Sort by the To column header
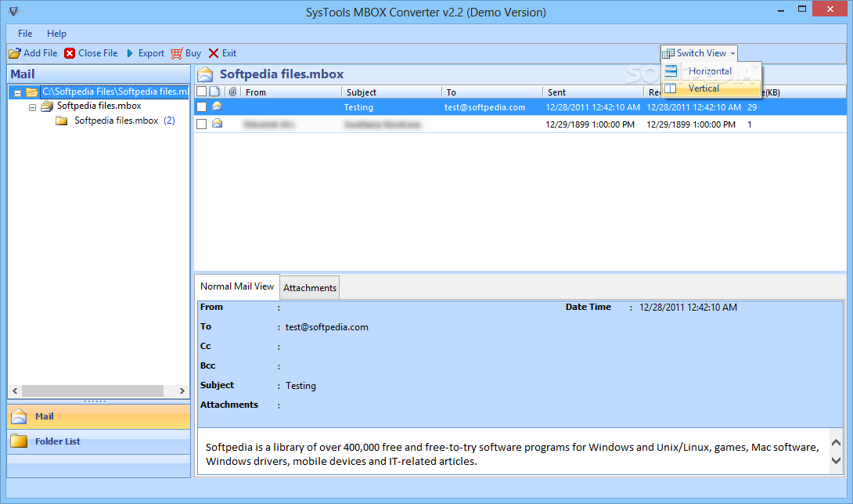The image size is (853, 504). (x=492, y=92)
